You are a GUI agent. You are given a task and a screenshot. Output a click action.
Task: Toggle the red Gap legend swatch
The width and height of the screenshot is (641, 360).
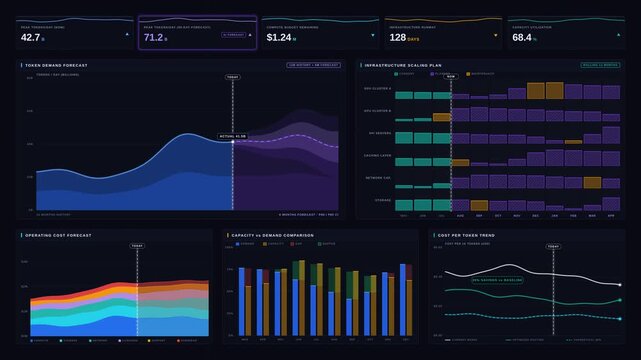292,244
